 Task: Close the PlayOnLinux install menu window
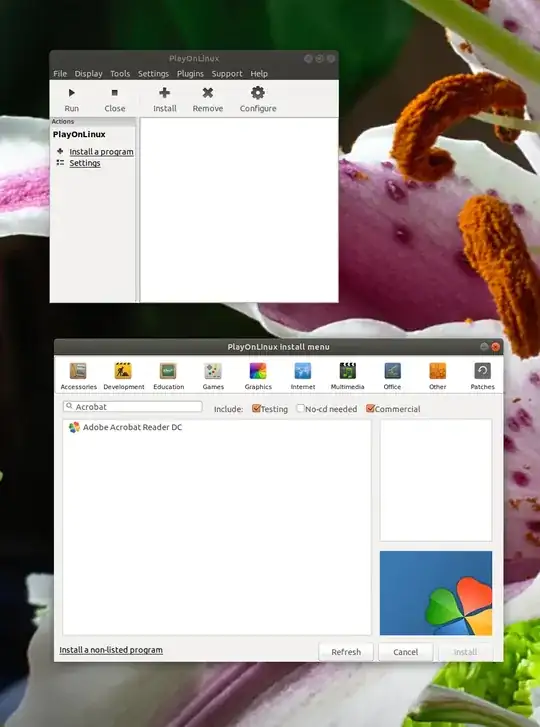496,346
